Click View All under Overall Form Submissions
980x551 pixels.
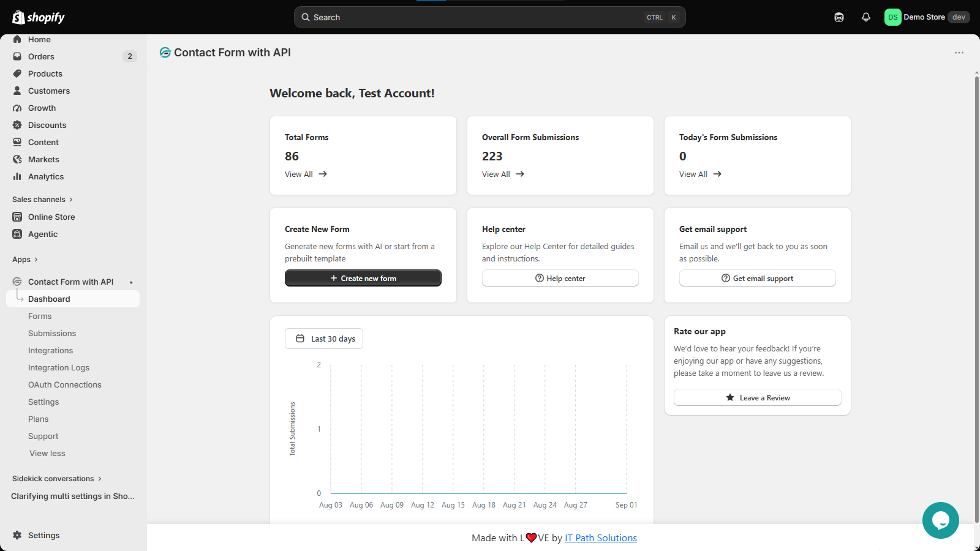496,174
